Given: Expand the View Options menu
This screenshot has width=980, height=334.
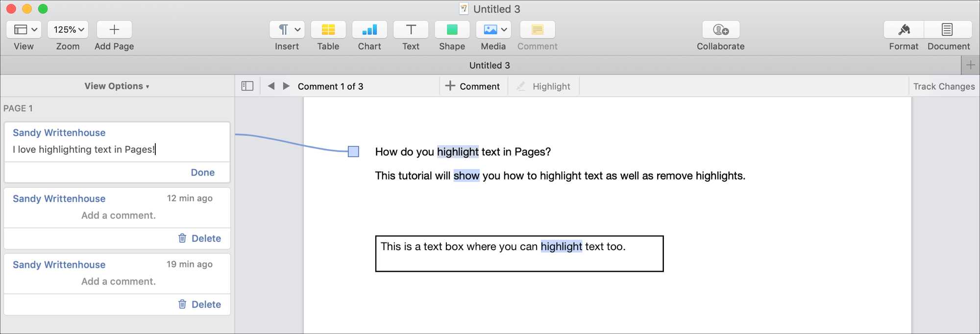Looking at the screenshot, I should [117, 86].
